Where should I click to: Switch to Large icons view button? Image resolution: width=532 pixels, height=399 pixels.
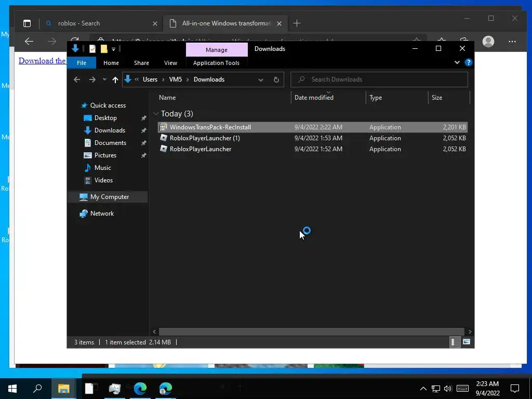(x=467, y=342)
